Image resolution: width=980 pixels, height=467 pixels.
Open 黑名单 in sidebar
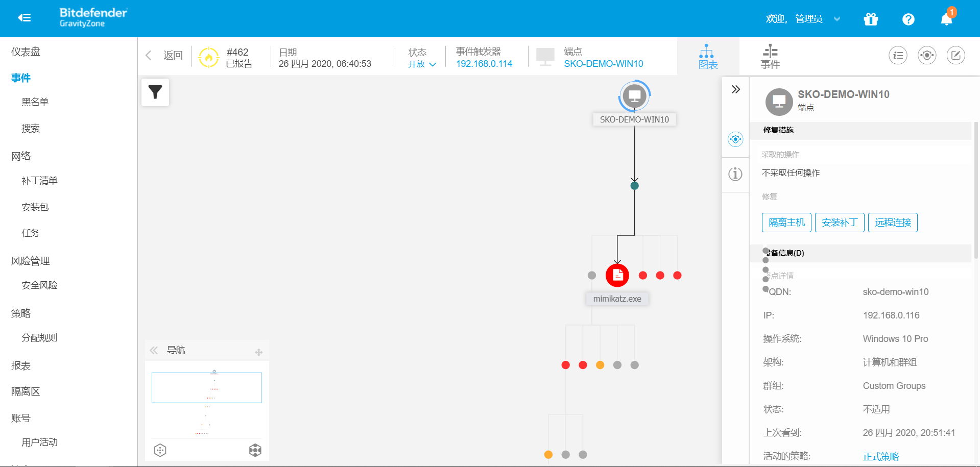click(x=35, y=102)
